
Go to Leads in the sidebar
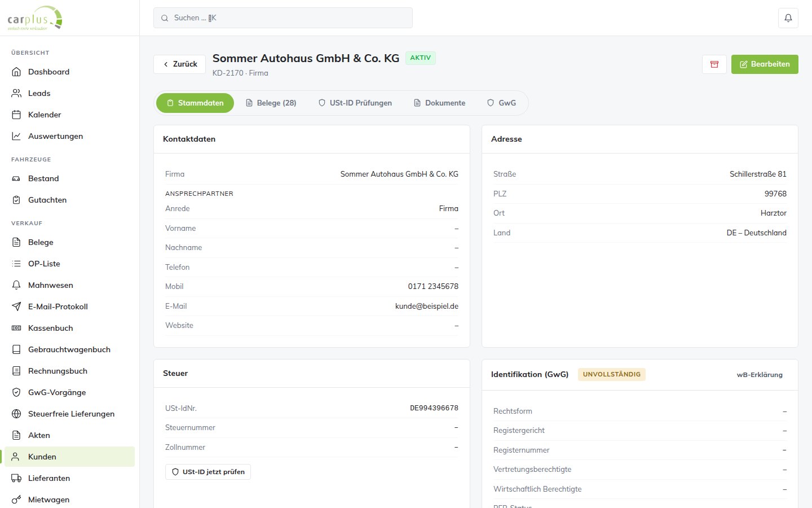click(x=69, y=93)
